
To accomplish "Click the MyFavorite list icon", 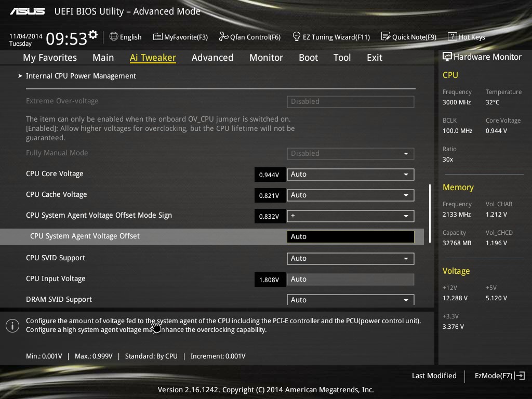I will 158,37.
